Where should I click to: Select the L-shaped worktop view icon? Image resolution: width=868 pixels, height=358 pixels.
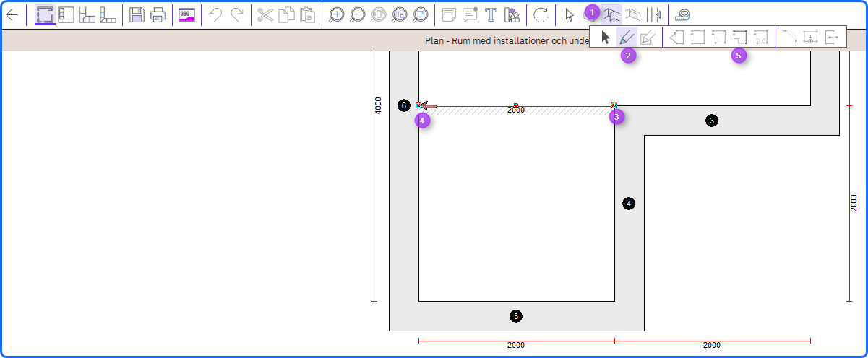(108, 14)
